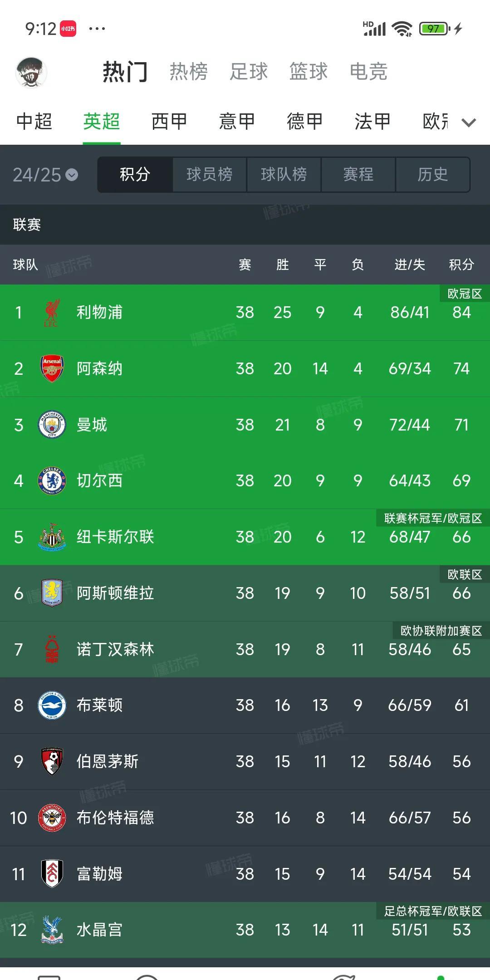Image resolution: width=490 pixels, height=980 pixels.
Task: Tap the Arsenal club crest
Action: [x=52, y=368]
